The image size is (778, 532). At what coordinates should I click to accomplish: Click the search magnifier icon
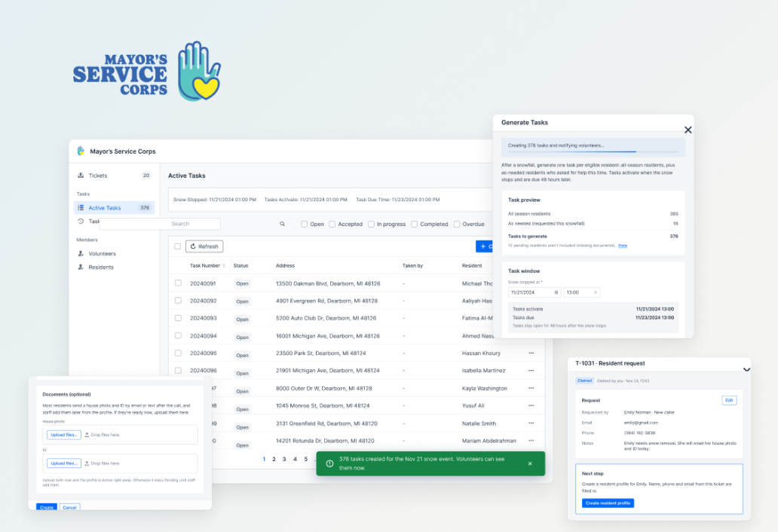tap(282, 224)
